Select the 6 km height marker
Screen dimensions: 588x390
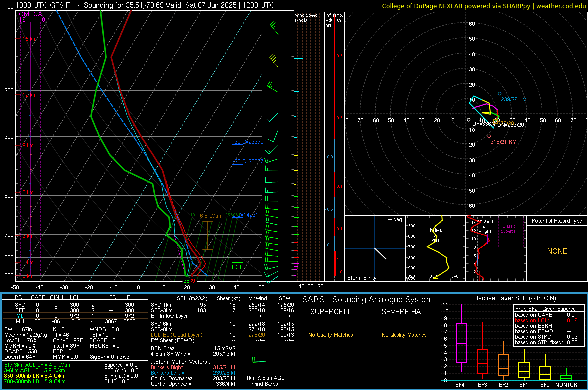[28, 192]
